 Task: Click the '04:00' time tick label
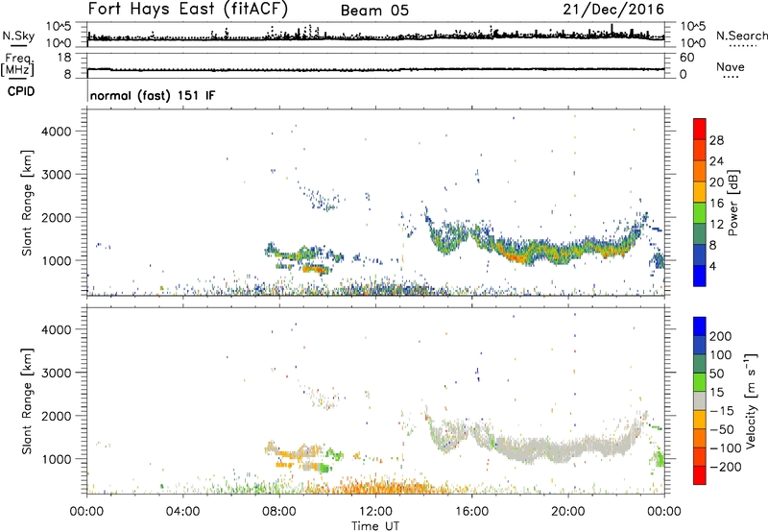click(182, 512)
